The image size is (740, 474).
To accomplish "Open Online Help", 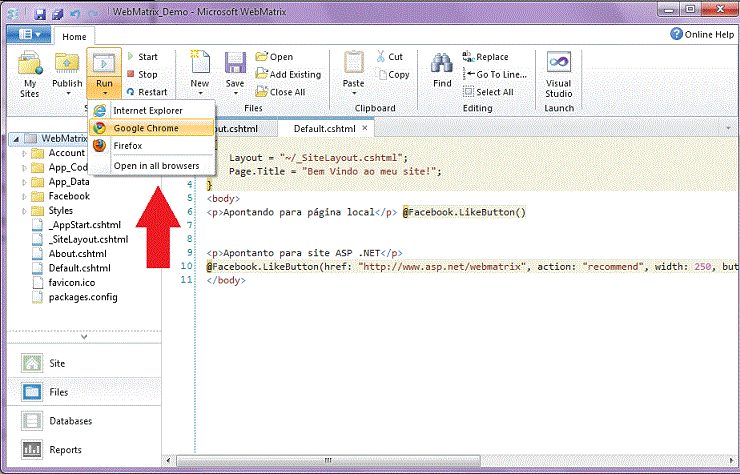I will point(702,34).
